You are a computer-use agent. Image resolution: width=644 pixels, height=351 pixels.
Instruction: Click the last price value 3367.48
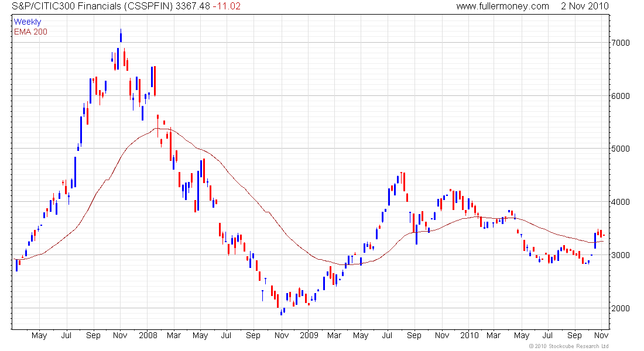(x=193, y=6)
